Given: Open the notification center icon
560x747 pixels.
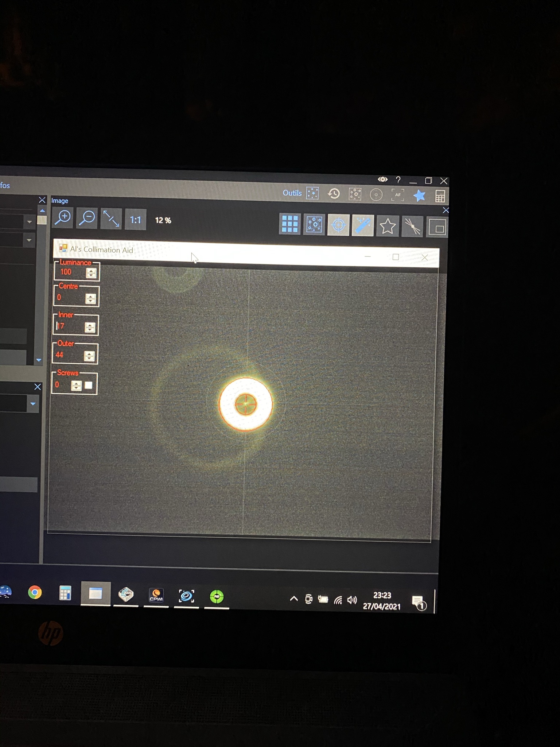Looking at the screenshot, I should (419, 602).
